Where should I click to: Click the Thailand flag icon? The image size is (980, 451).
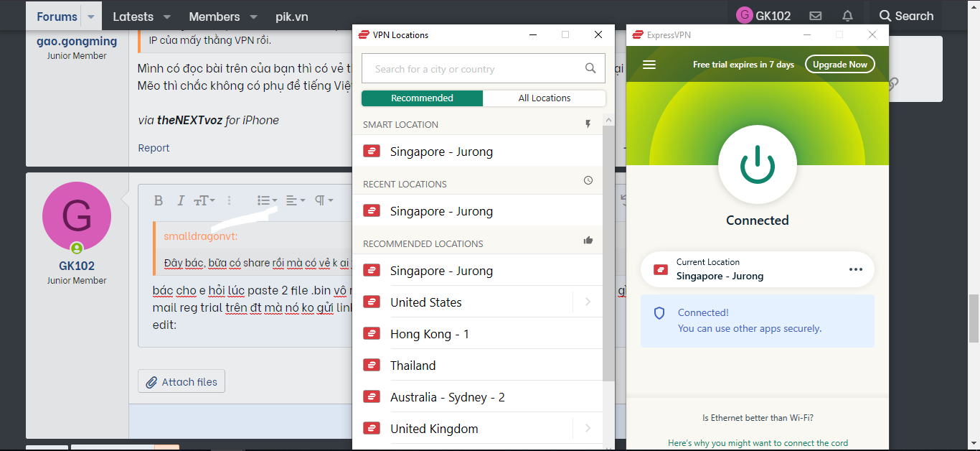[x=372, y=366]
